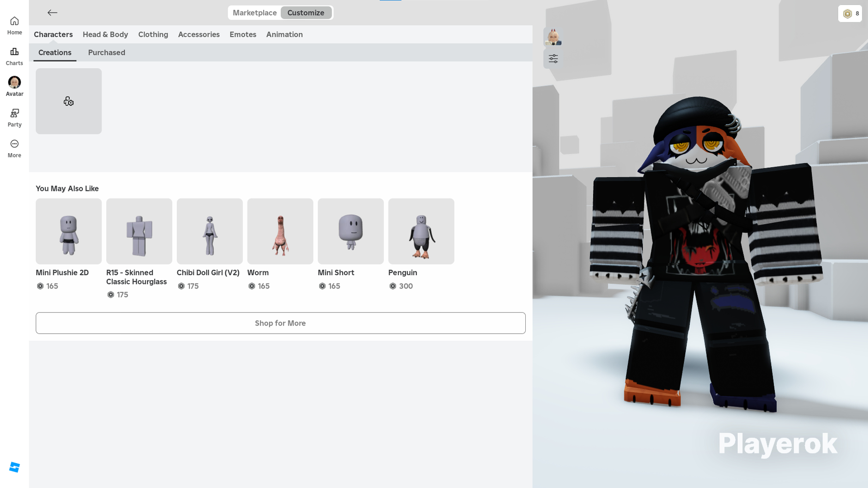Open the Robux balance indicator
Image resolution: width=868 pixels, height=488 pixels.
coord(850,14)
